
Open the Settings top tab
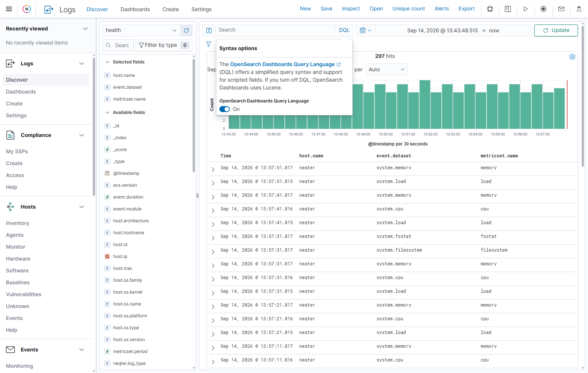coord(202,9)
